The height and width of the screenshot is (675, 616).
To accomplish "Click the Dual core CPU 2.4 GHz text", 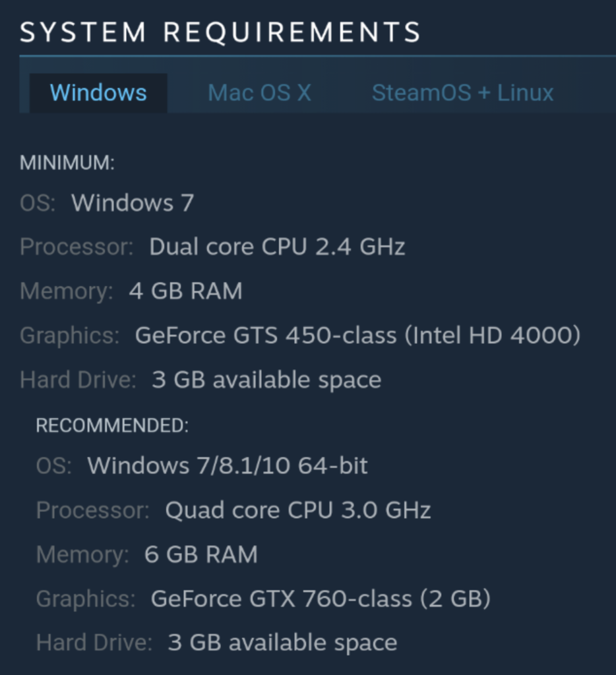I will [277, 247].
